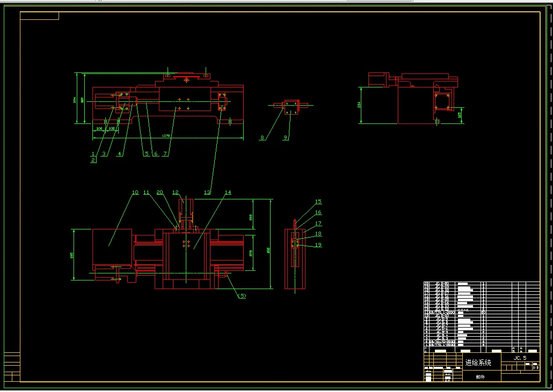Select the parenthesized callout (5)
Viewport: 553px width, 392px height.
pyautogui.click(x=242, y=296)
